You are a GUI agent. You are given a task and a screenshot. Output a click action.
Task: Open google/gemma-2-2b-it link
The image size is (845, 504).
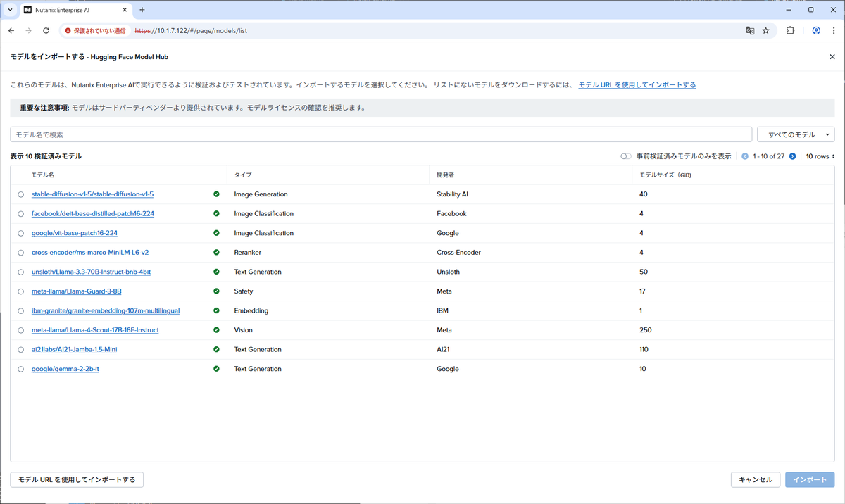[x=65, y=369]
